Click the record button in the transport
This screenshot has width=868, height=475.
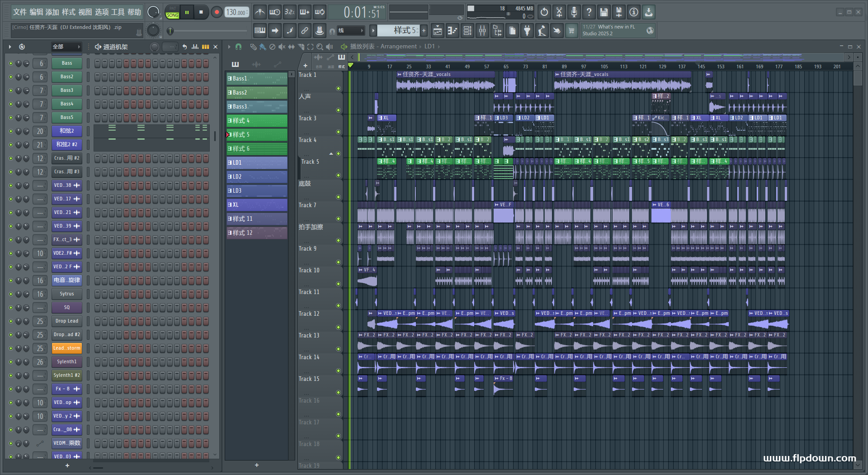point(217,12)
